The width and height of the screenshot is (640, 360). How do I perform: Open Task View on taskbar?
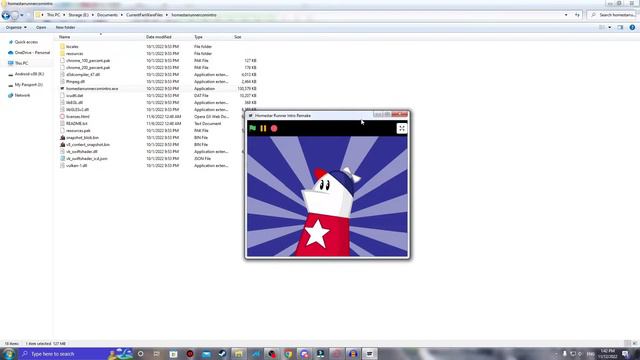157,354
